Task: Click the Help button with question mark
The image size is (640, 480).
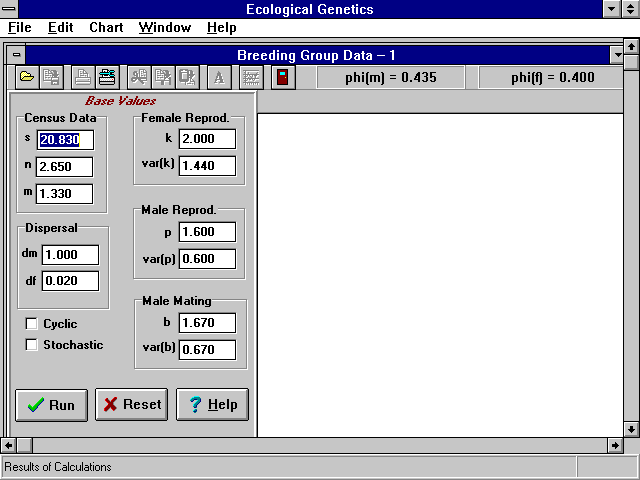Action: 212,405
